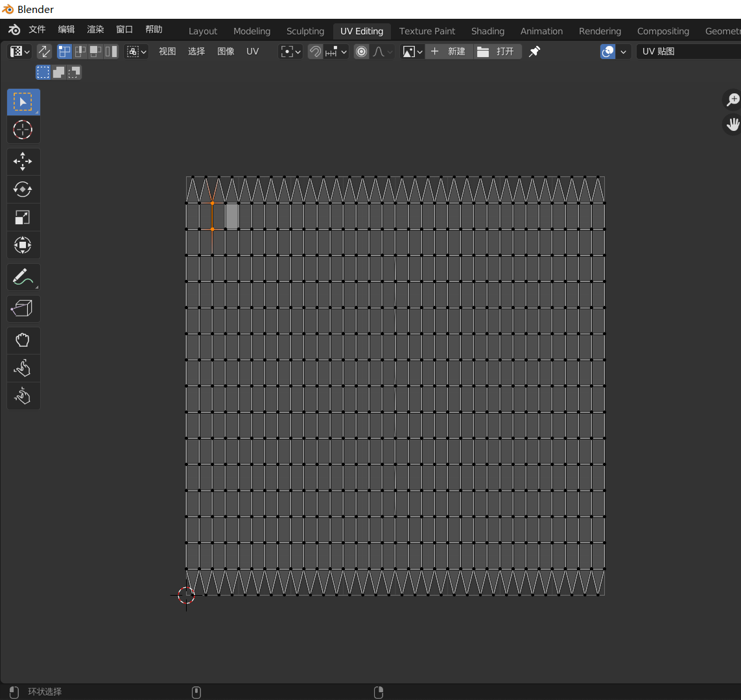Toggle snapping magnet icon
The image size is (741, 700).
click(x=315, y=51)
